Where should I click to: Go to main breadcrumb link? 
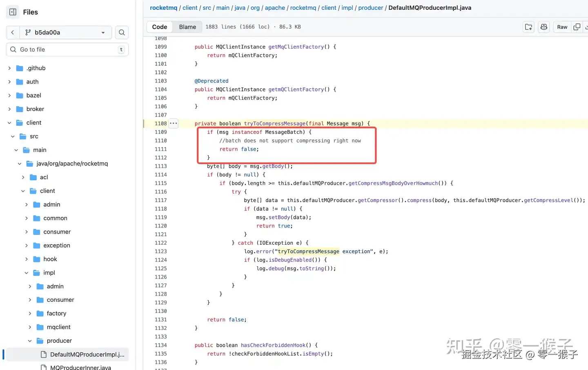click(x=223, y=8)
